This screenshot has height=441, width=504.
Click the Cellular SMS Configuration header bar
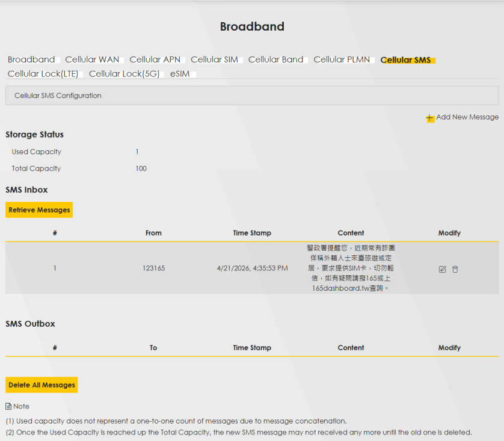pos(252,96)
